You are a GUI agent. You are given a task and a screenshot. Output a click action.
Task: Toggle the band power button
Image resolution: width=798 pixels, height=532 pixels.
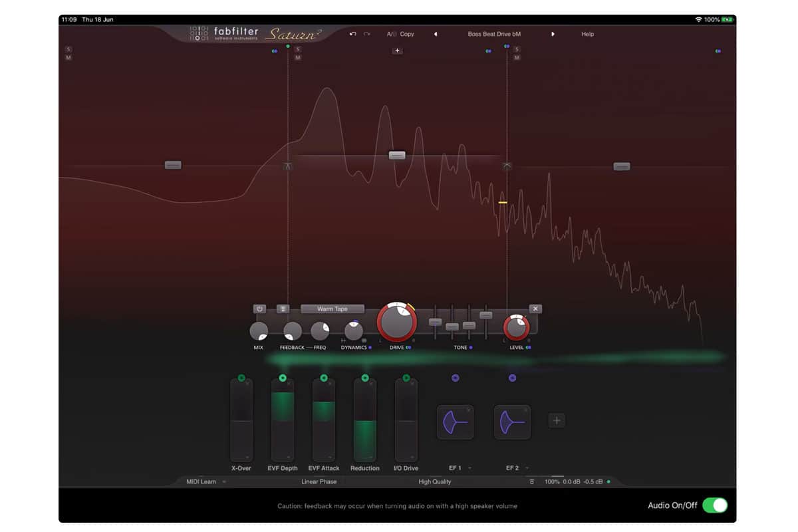[x=260, y=309]
